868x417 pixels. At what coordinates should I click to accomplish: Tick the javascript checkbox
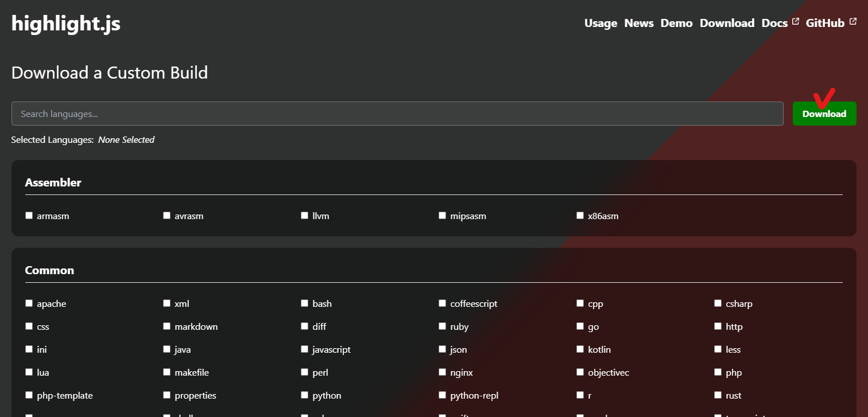coord(304,349)
